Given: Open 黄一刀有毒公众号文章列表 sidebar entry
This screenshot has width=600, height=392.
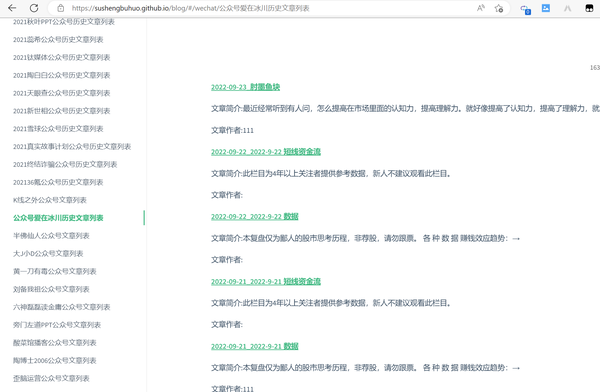Looking at the screenshot, I should click(55, 271).
